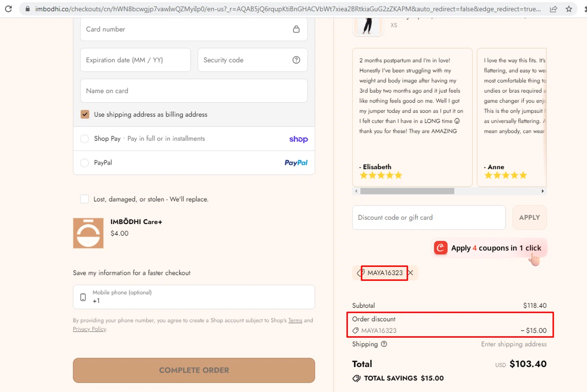Click the Card number field

point(194,29)
